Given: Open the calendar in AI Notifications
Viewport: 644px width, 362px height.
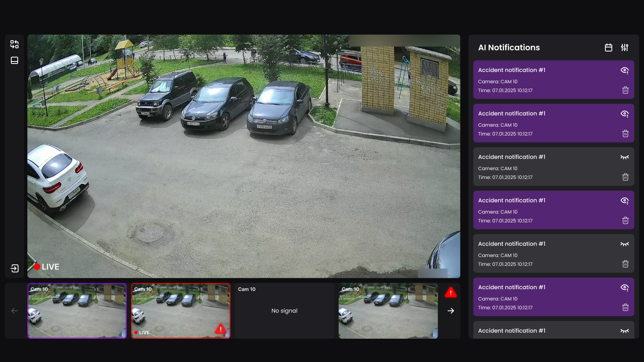Looking at the screenshot, I should coord(608,47).
